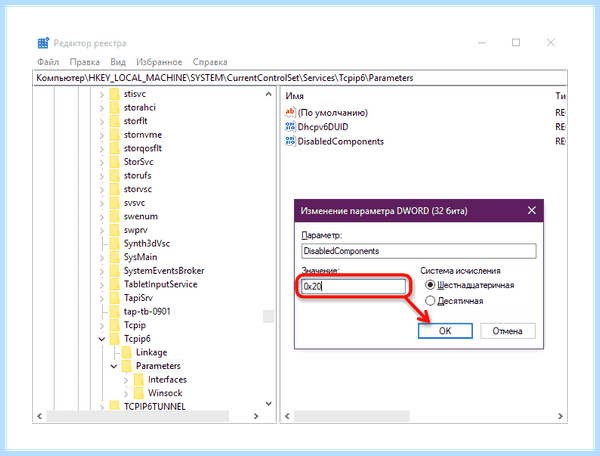Click the tree pane scroll up arrow

[269, 94]
